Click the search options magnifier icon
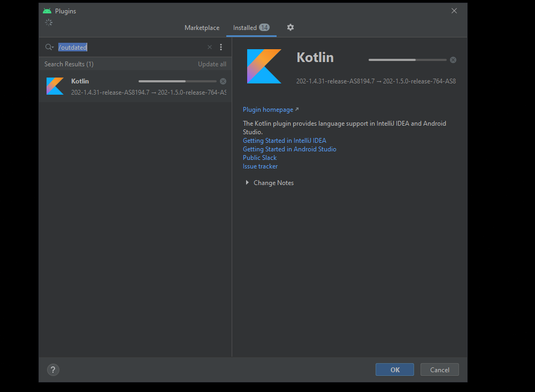 tap(49, 47)
